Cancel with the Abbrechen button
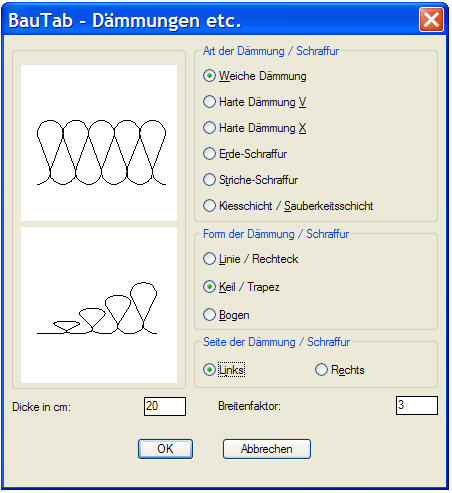The width and height of the screenshot is (452, 493). (267, 449)
